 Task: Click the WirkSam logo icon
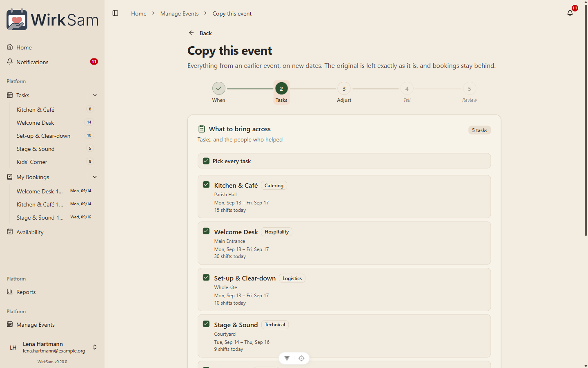click(x=17, y=19)
